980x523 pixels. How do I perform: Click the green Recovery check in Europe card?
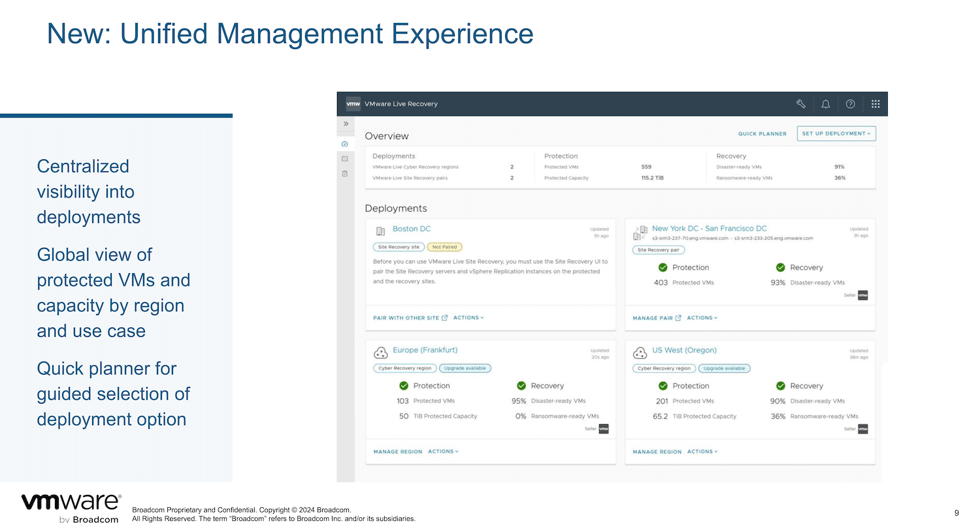coord(521,386)
